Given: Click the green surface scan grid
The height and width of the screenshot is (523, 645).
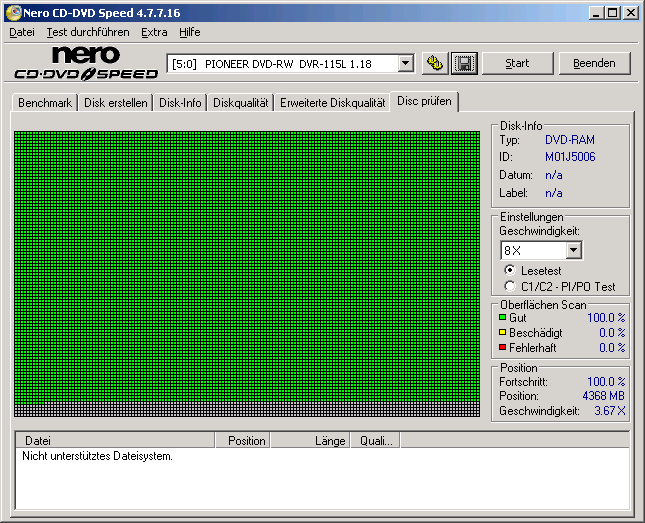Looking at the screenshot, I should coord(247,274).
